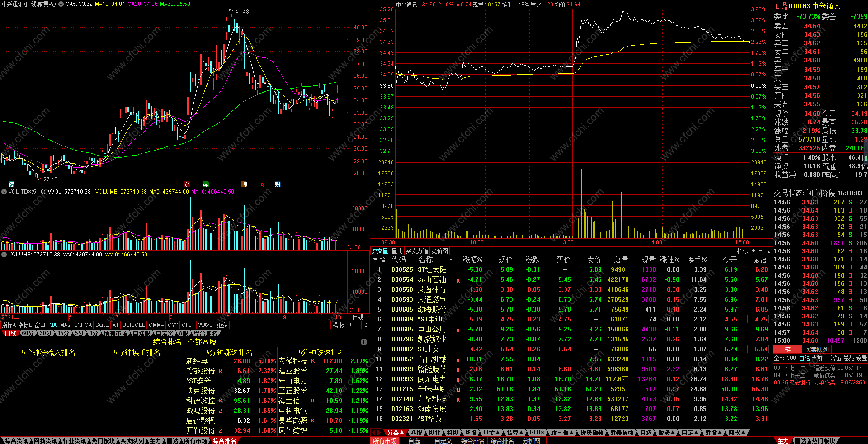Click the + zoom button beside 模板
This screenshot has width=868, height=444.
point(350,325)
